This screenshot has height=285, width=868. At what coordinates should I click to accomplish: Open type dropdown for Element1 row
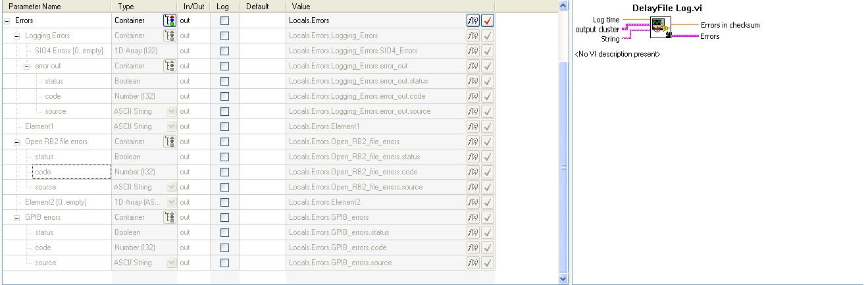tap(172, 126)
